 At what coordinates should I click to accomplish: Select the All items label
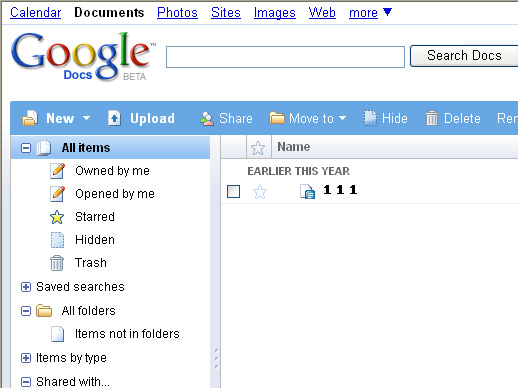click(86, 148)
